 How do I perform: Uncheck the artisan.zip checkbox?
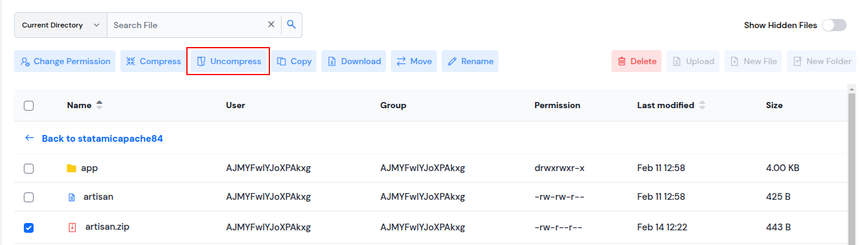(x=29, y=228)
